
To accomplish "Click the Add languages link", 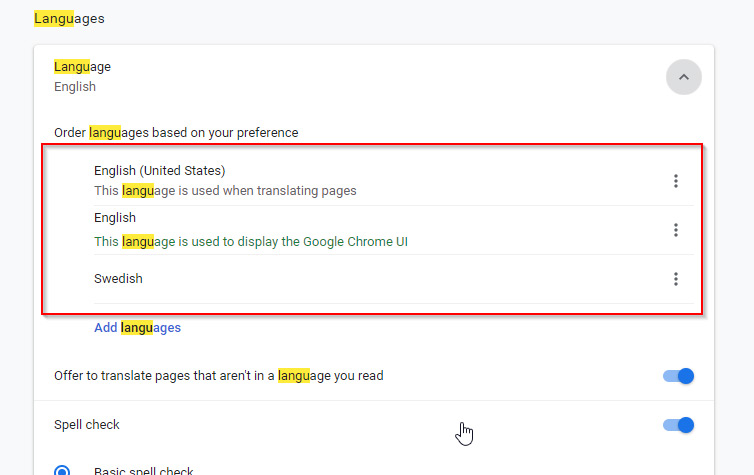I will 137,327.
